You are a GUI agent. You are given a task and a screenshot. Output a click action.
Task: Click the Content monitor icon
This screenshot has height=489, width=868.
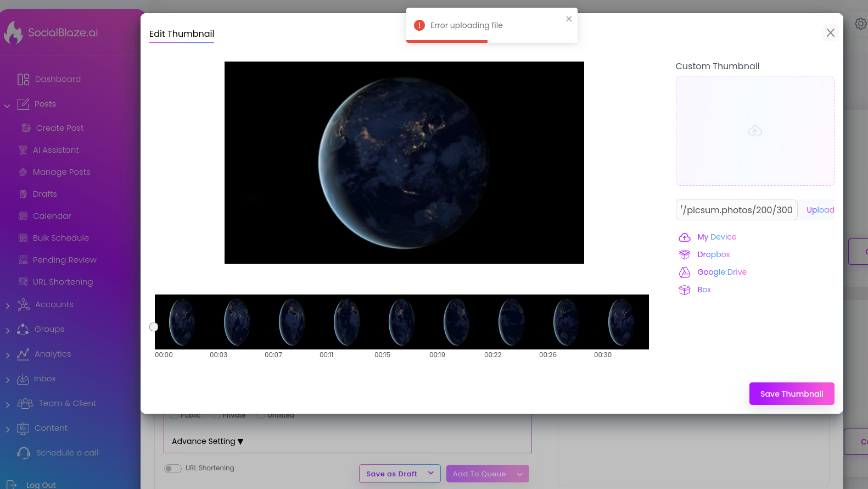pyautogui.click(x=23, y=428)
